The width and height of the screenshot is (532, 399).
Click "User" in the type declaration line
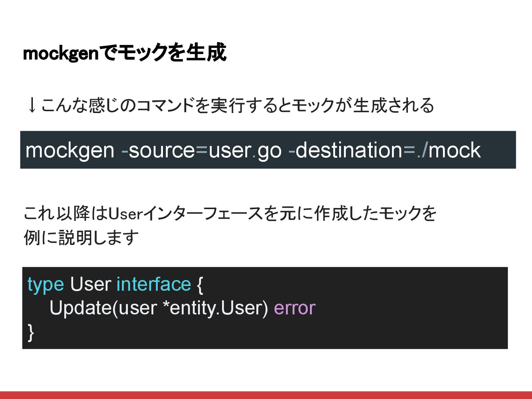(x=91, y=284)
